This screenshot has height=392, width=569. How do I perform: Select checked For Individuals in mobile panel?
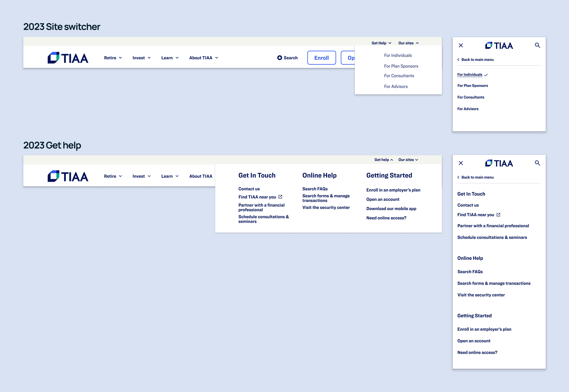(470, 75)
